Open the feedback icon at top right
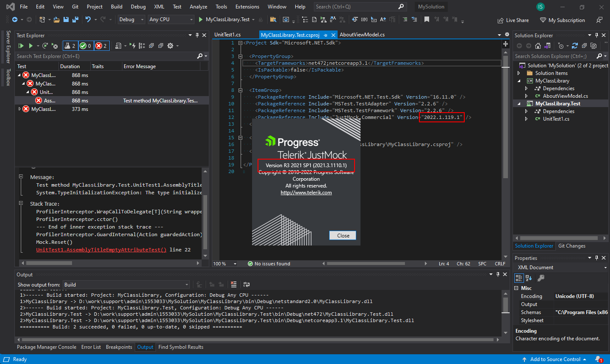Viewport: 610px width, 364px height. pyautogui.click(x=599, y=20)
